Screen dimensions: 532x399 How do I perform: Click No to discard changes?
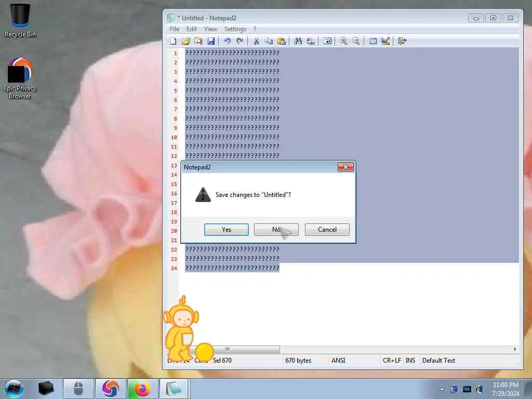point(276,230)
